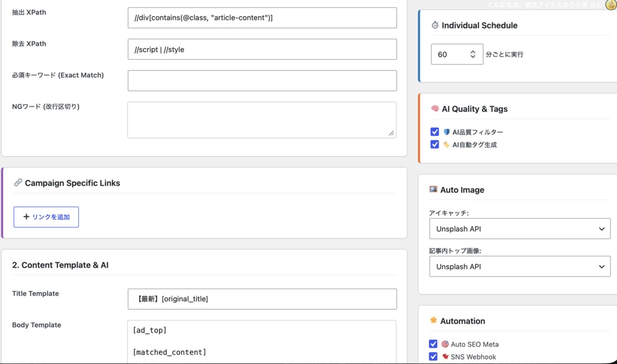Click the chain link icon beside Campaign Specific Links
617x364 pixels.
(x=17, y=183)
